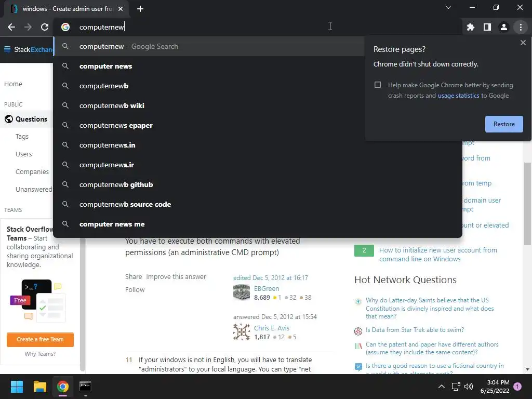
Task: Open Chris E. Avis profile link
Action: click(272, 328)
